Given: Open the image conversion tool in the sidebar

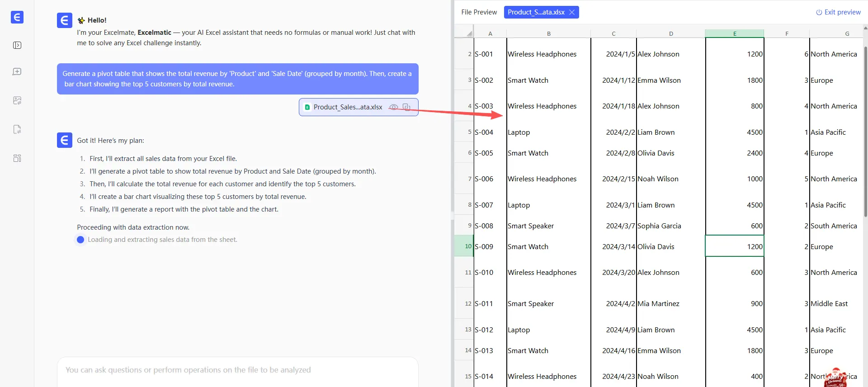Looking at the screenshot, I should pyautogui.click(x=17, y=100).
